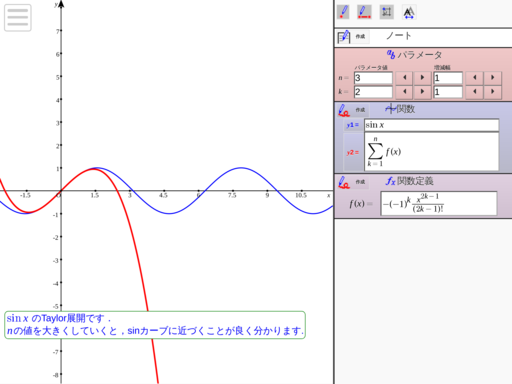Click the 増減幅 column label
Viewport: 512px width, 384px height.
442,68
